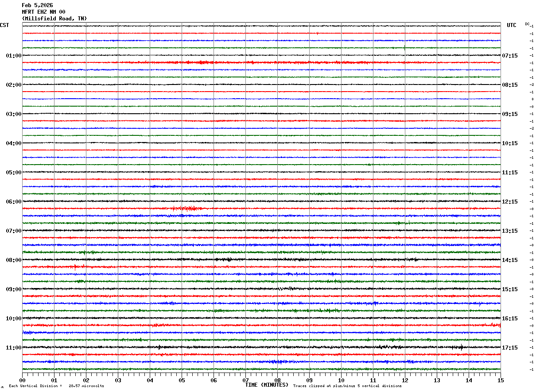Screen dimensions: 536x392
Task: Click the location text "(Millsfield Road, TN)"
Action: tap(54, 19)
